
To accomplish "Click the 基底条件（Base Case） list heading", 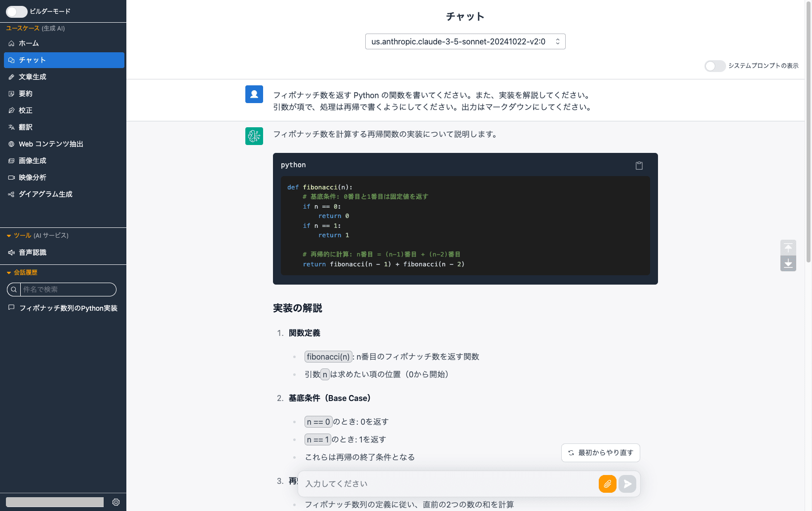I will pos(330,398).
